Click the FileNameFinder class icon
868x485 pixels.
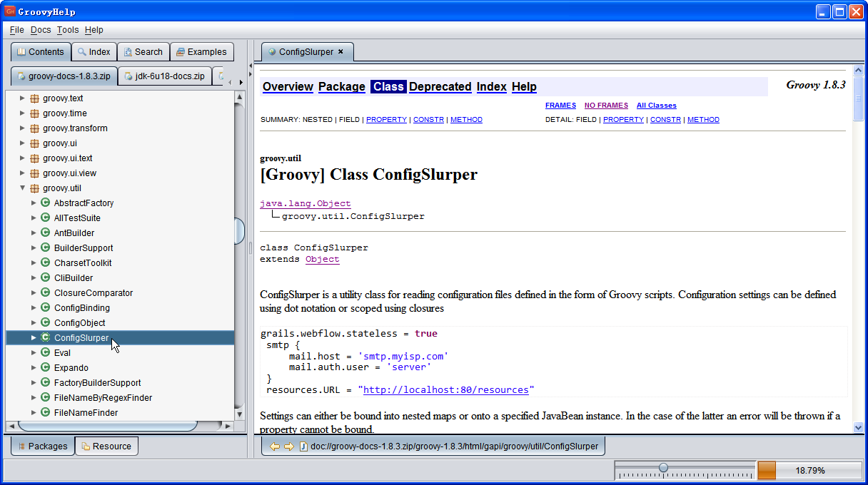pos(46,413)
